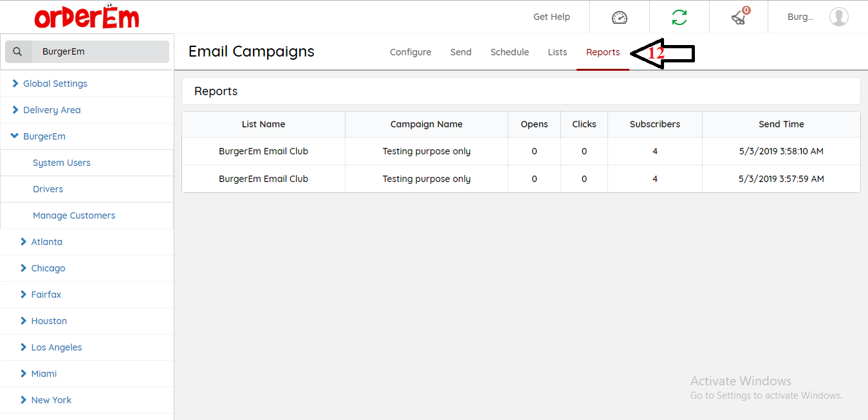Expand the Chicago location
868x420 pixels.
[x=48, y=268]
